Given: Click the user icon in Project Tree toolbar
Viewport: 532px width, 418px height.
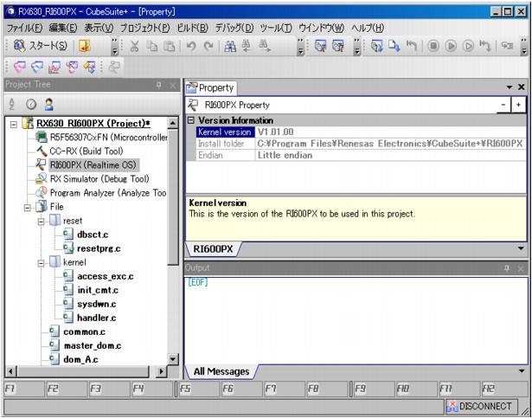Looking at the screenshot, I should [48, 103].
